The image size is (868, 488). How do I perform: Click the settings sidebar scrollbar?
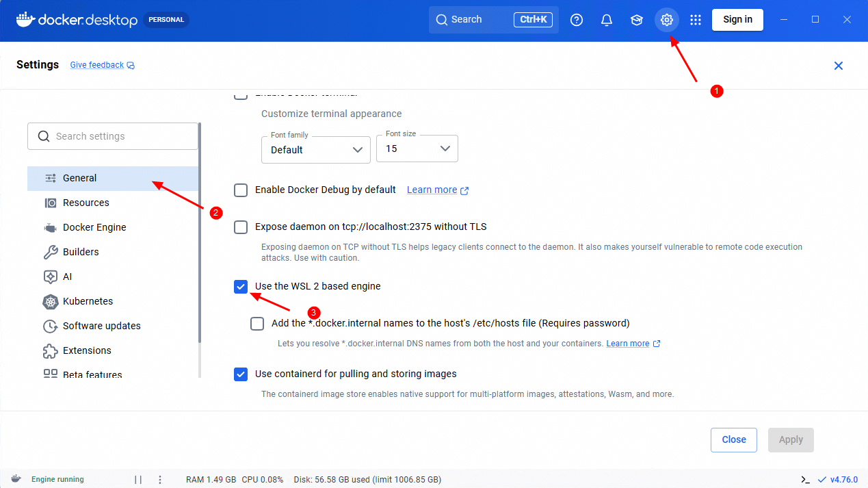(x=200, y=233)
